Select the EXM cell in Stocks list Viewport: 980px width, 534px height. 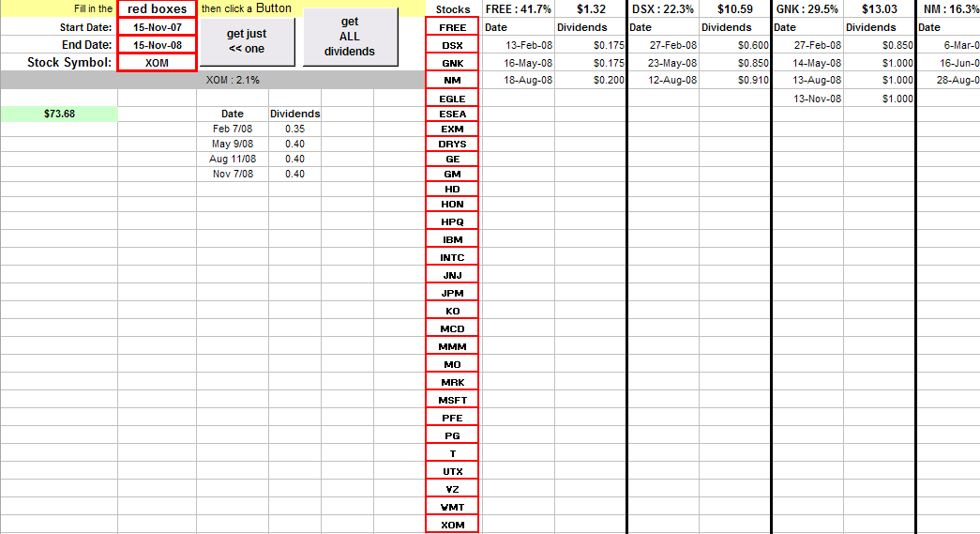pos(453,129)
